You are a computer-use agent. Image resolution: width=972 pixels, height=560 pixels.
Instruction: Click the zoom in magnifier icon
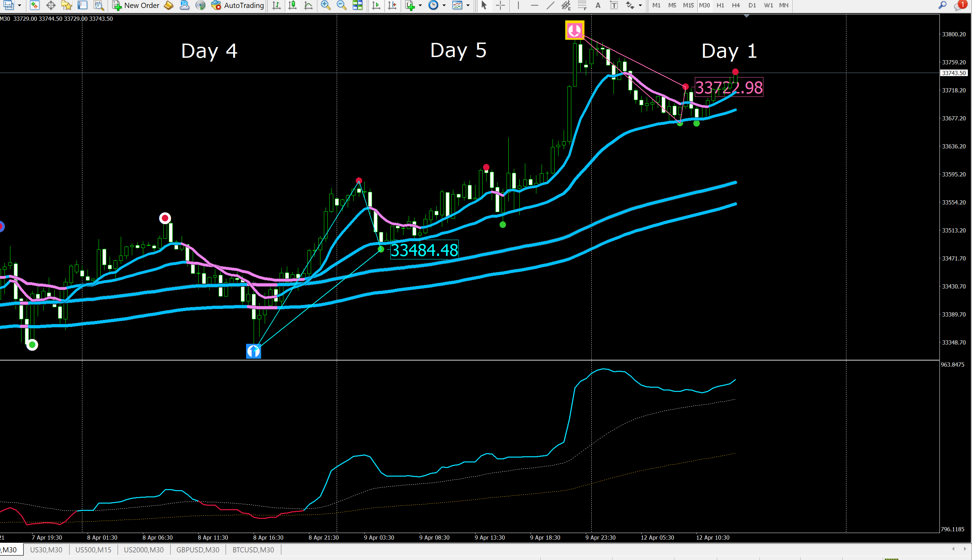tap(325, 6)
